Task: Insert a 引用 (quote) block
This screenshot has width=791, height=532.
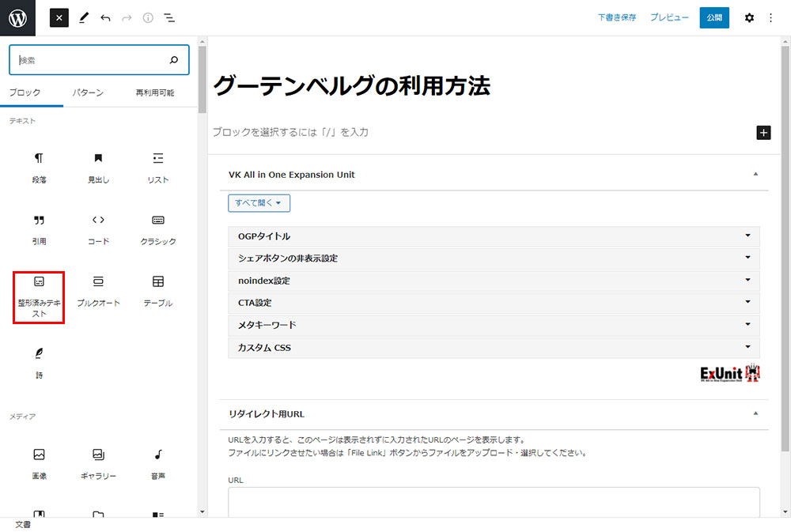Action: point(39,229)
